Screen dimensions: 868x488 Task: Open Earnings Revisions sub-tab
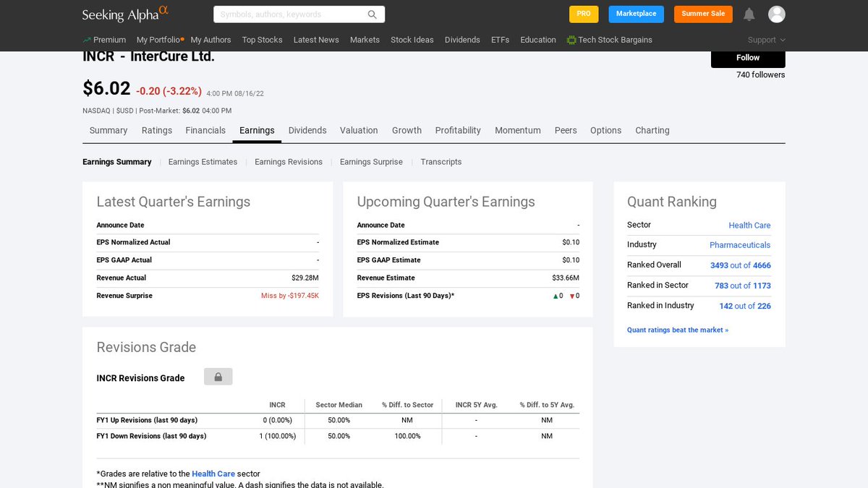[x=289, y=162]
